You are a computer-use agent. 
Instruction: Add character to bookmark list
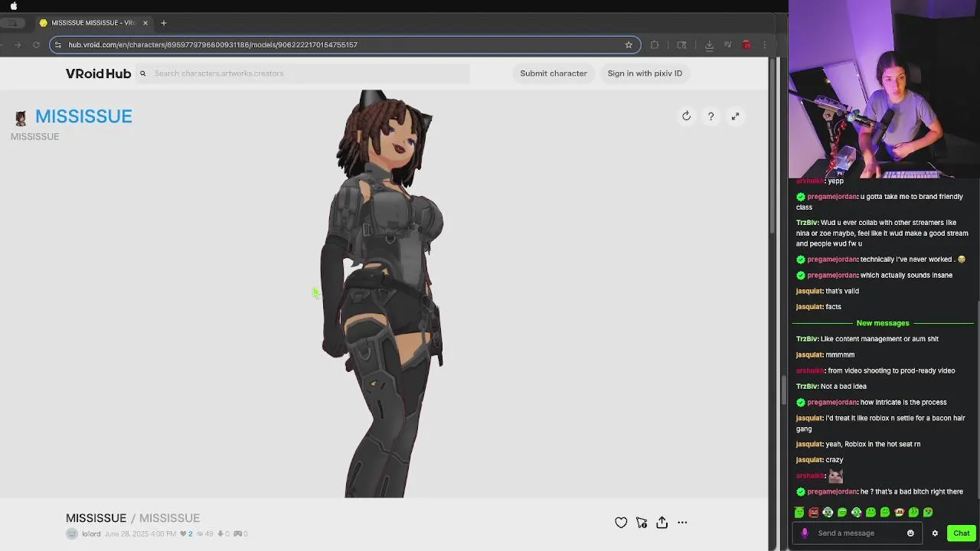642,523
